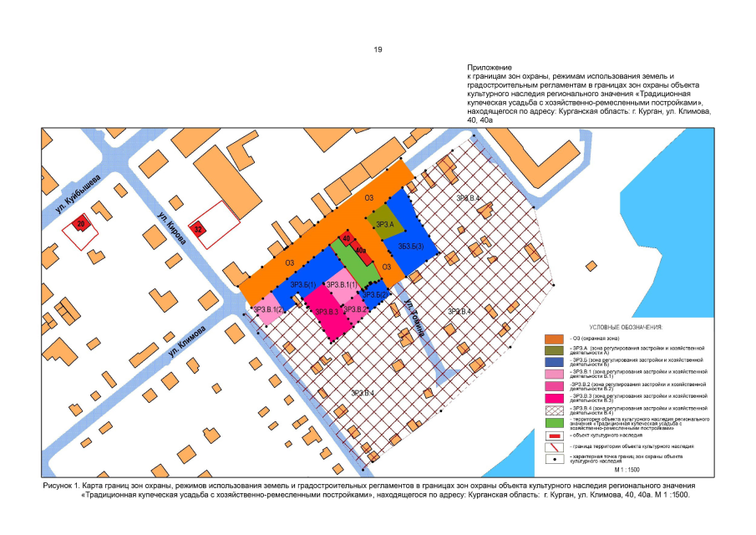Image resolution: width=756 pixels, height=535 pixels.
Task: Click the red boundary line legend icon
Action: click(553, 448)
